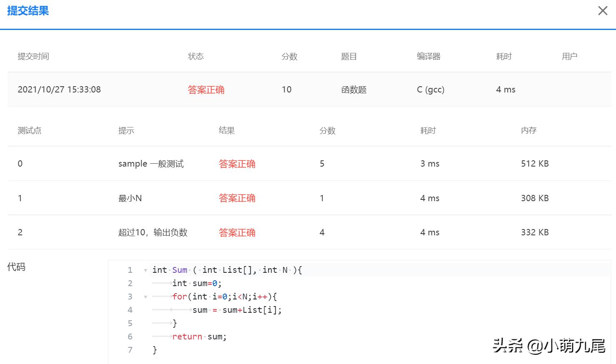
Task: Select the 答案正确 result of test point 2
Action: pos(237,232)
